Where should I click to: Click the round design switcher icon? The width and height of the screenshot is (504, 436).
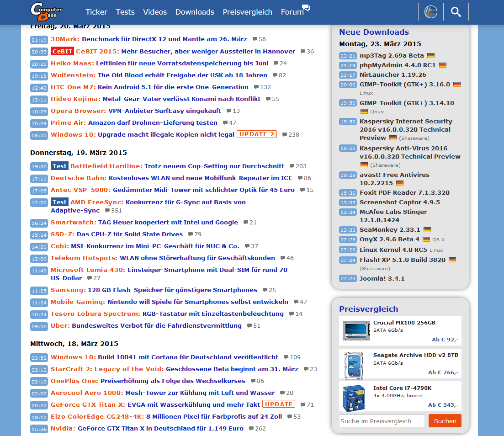point(431,12)
